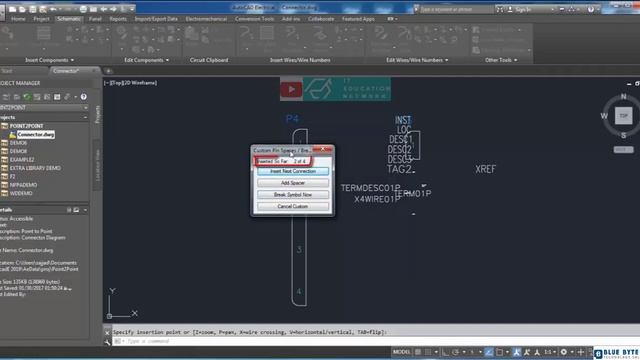
Task: Select the POINT2POINT project
Action: (26, 126)
